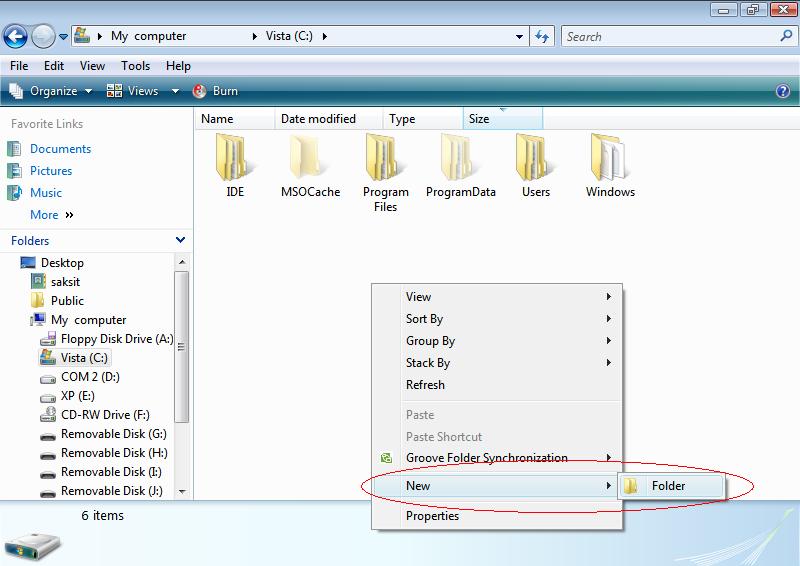Click the blue Help question mark icon
The width and height of the screenshot is (800, 566).
point(783,91)
